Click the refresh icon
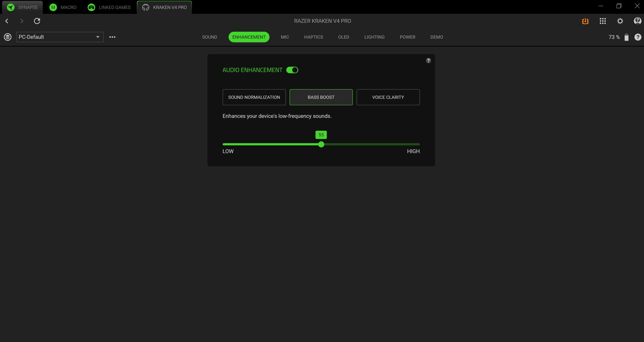This screenshot has height=342, width=644. [x=37, y=21]
